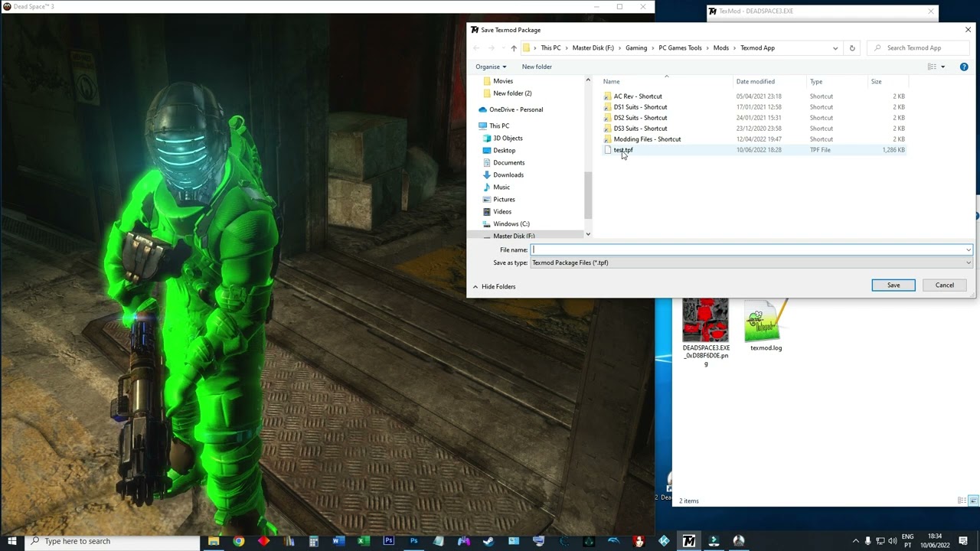980x551 pixels.
Task: Switch Explorer window to details view
Action: pyautogui.click(x=962, y=500)
